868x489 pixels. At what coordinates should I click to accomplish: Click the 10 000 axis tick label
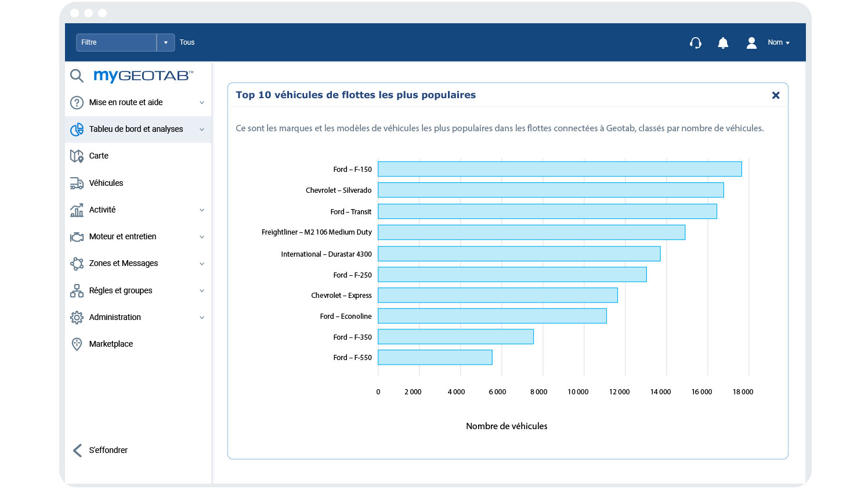[x=578, y=392]
